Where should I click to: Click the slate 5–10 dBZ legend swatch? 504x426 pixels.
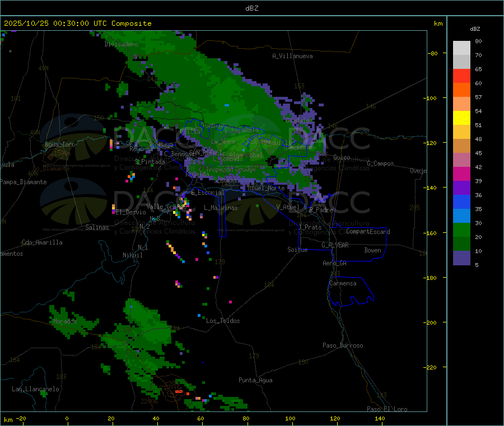(461, 258)
